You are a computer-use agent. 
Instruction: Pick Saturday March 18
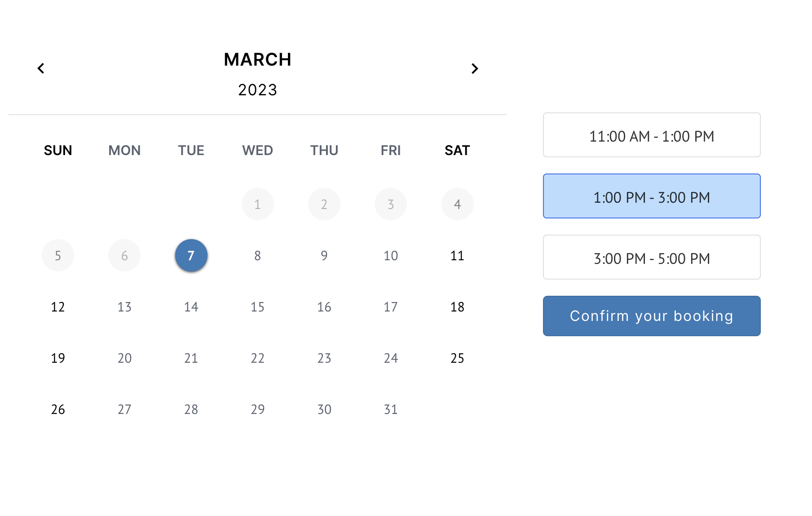[457, 307]
